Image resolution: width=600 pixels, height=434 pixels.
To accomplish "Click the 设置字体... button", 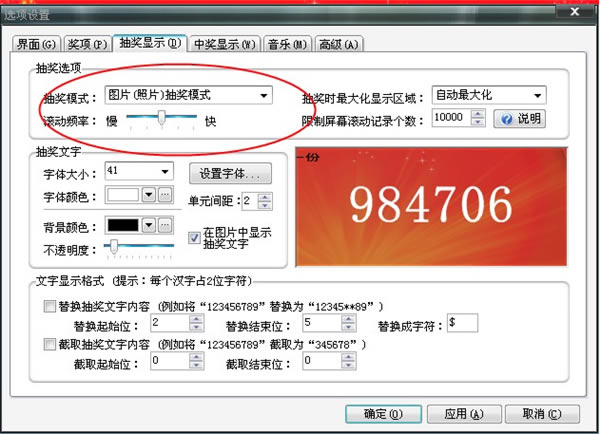I will pyautogui.click(x=230, y=172).
